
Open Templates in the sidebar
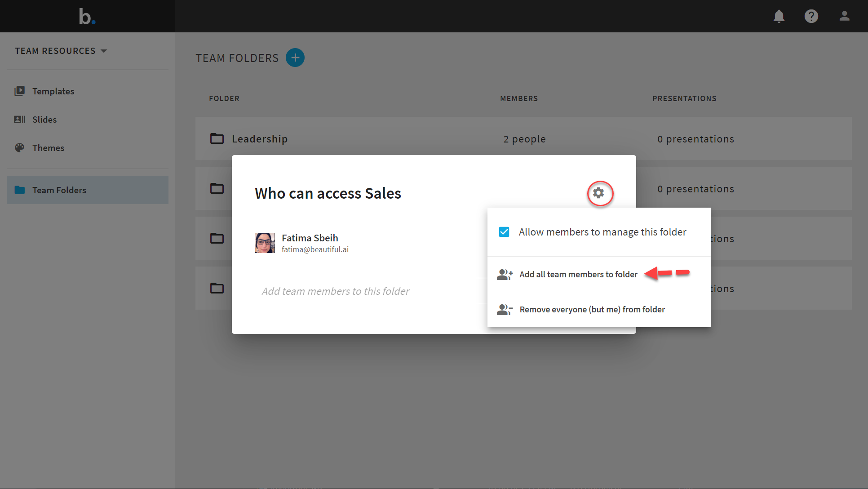click(88, 91)
